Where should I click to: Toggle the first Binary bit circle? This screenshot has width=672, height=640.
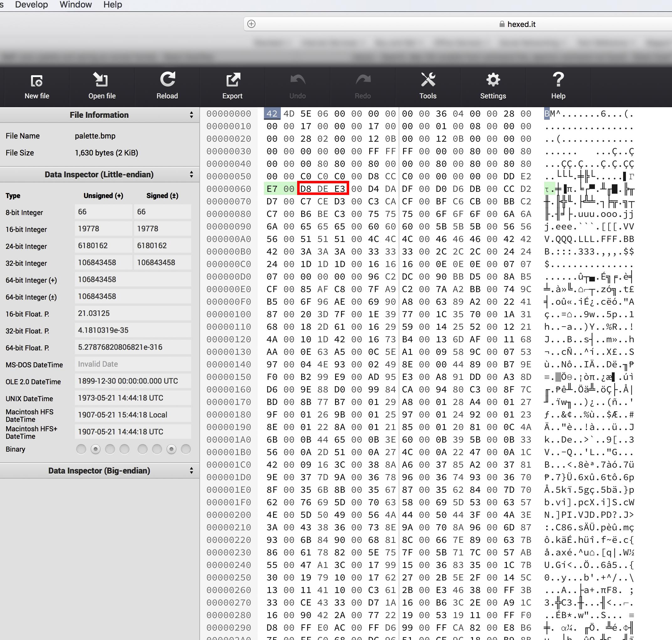pyautogui.click(x=81, y=449)
